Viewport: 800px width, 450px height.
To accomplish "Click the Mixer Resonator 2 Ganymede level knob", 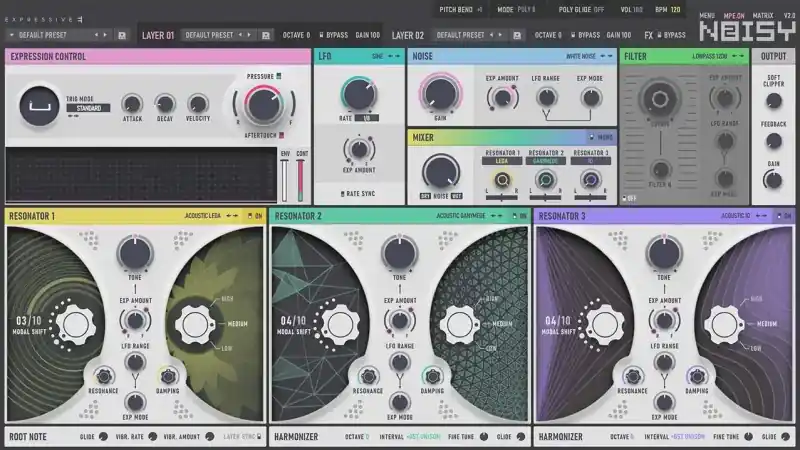I will pos(545,180).
